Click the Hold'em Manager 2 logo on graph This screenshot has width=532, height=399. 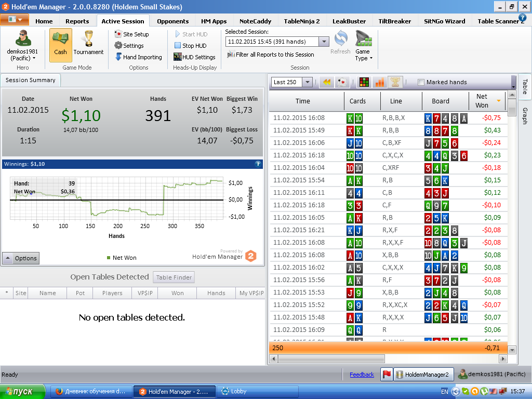pos(251,256)
